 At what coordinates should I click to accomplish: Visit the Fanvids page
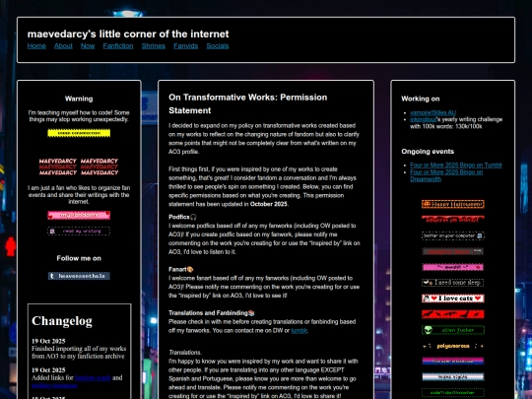pos(185,45)
